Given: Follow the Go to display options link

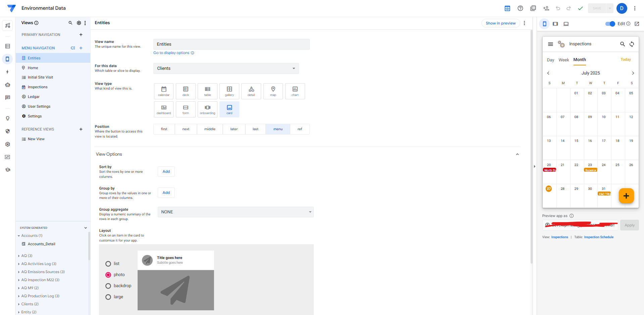Looking at the screenshot, I should [x=171, y=53].
